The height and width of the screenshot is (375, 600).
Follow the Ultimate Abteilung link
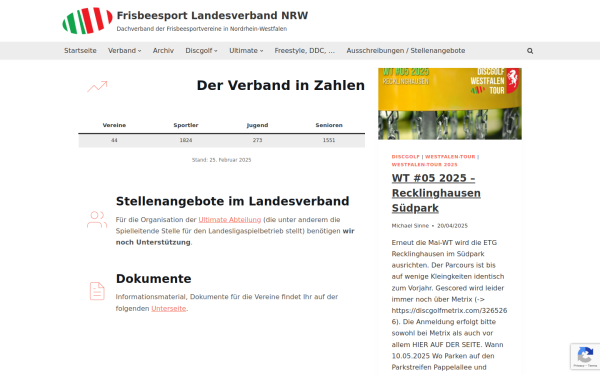[x=230, y=220]
